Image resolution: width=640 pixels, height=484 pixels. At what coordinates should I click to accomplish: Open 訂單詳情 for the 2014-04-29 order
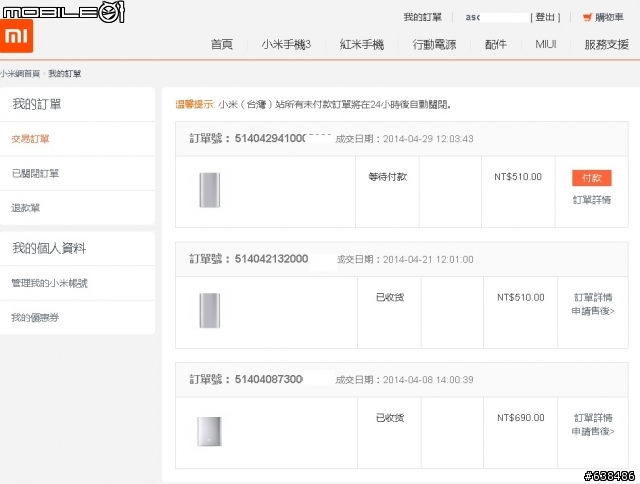592,200
